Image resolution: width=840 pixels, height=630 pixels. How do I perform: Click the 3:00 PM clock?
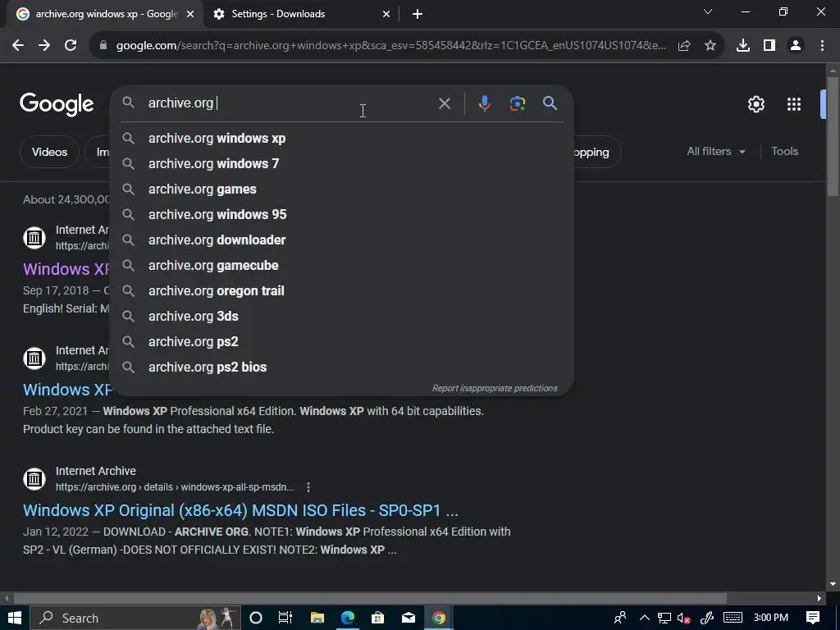tap(771, 618)
